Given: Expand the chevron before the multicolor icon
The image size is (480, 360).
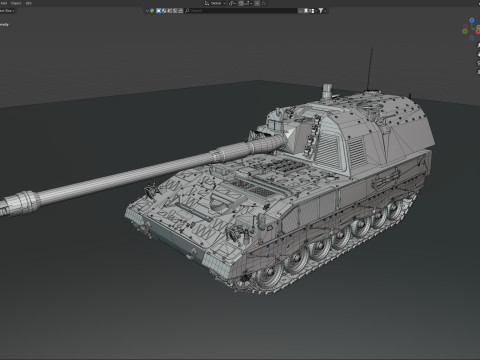Looking at the screenshot, I should (147, 11).
